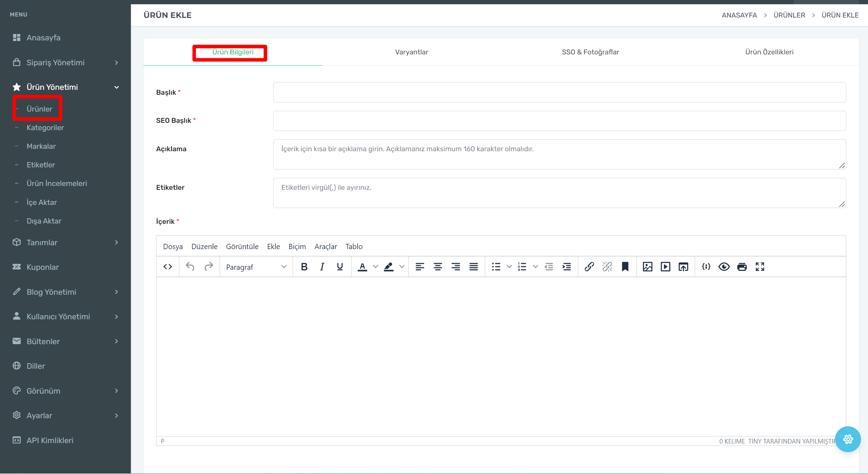Click the text color A swatch
The width and height of the screenshot is (868, 474).
pos(362,267)
